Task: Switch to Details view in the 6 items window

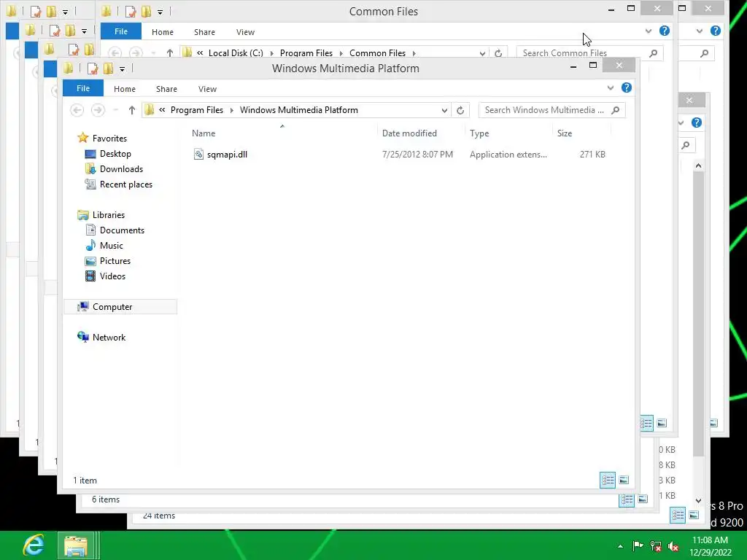Action: (x=627, y=499)
